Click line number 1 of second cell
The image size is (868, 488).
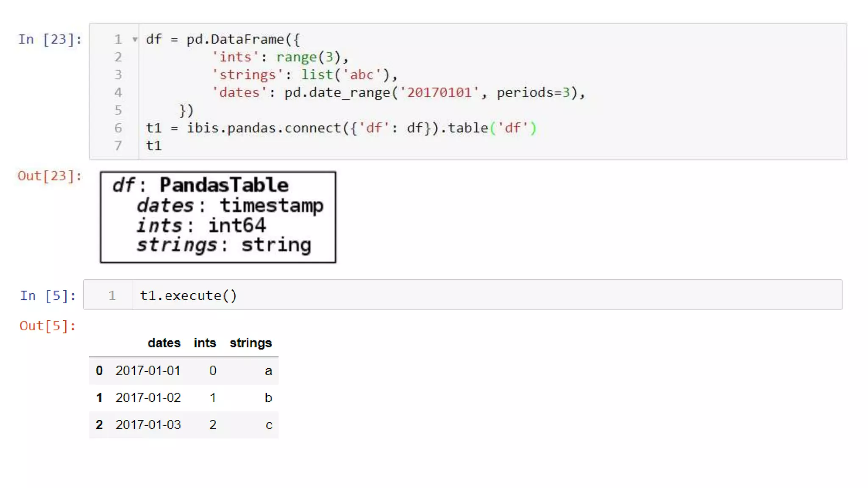(x=112, y=295)
